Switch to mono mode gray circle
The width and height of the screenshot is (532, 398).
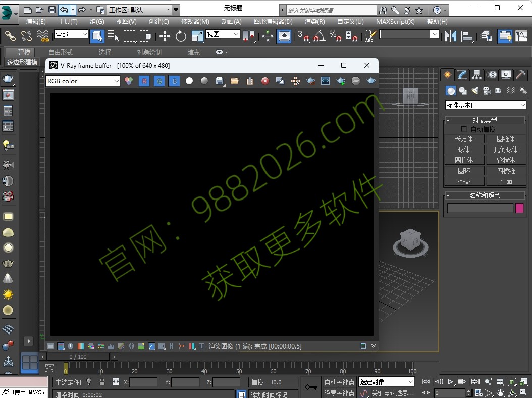[x=204, y=81]
